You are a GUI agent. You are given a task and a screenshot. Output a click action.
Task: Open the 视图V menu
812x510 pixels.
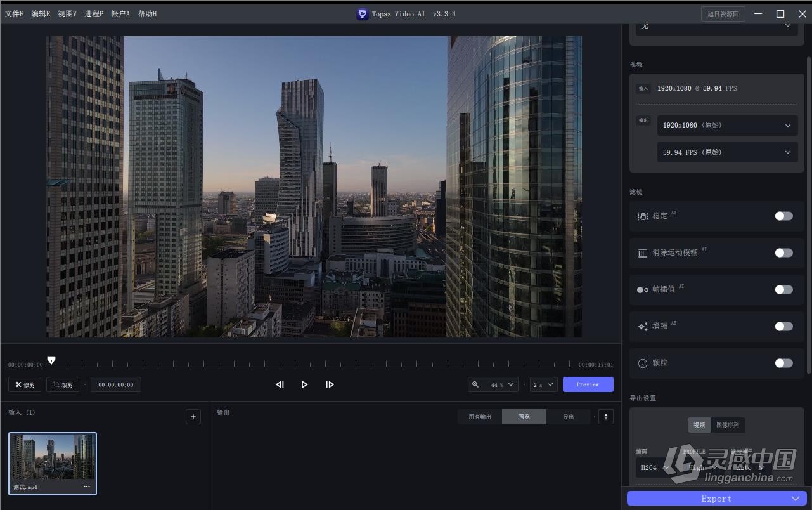click(x=67, y=14)
